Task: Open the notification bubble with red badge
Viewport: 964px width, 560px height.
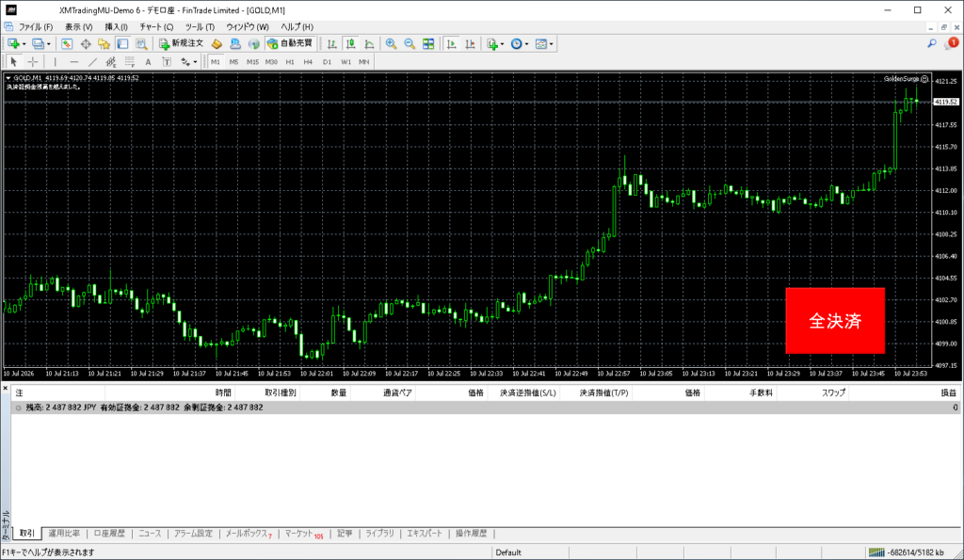Action: pyautogui.click(x=952, y=43)
